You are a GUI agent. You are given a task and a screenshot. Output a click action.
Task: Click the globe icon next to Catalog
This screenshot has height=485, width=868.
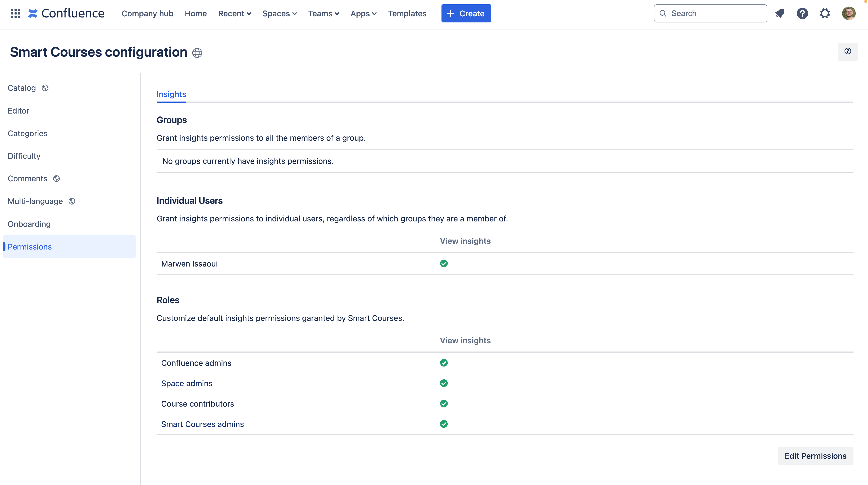[x=45, y=88]
